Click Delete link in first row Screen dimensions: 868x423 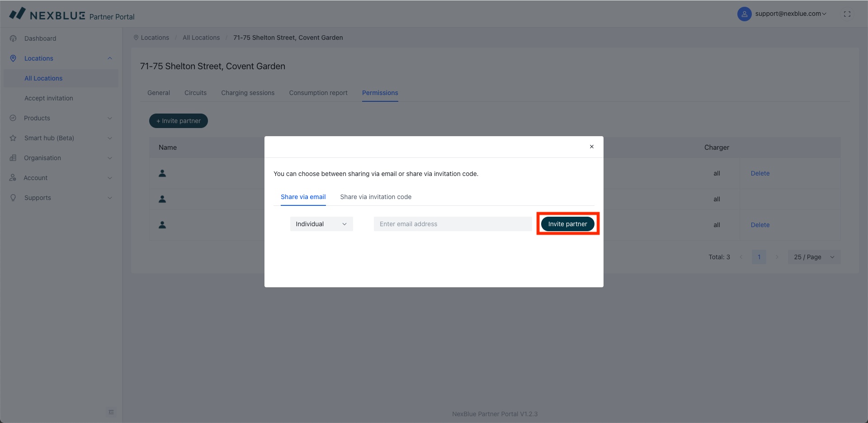760,173
